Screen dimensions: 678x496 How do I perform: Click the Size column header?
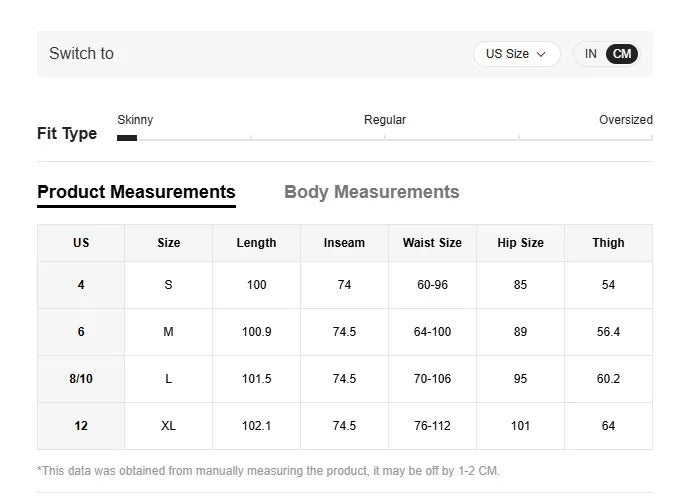click(x=169, y=243)
